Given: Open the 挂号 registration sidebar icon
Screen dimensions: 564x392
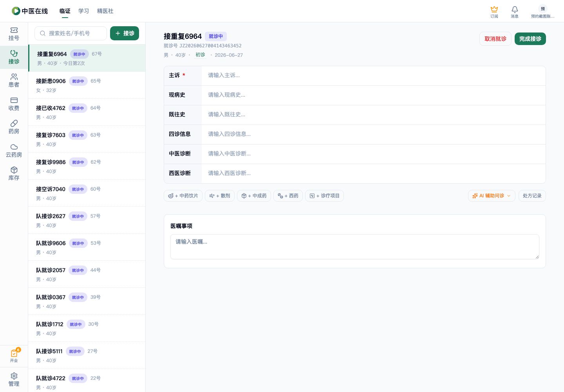Looking at the screenshot, I should (x=14, y=34).
